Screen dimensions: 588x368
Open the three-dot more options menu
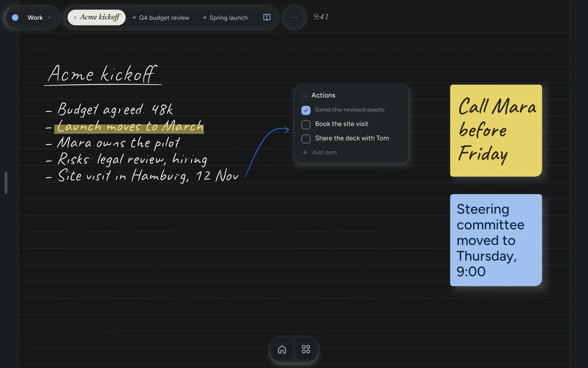[x=294, y=17]
